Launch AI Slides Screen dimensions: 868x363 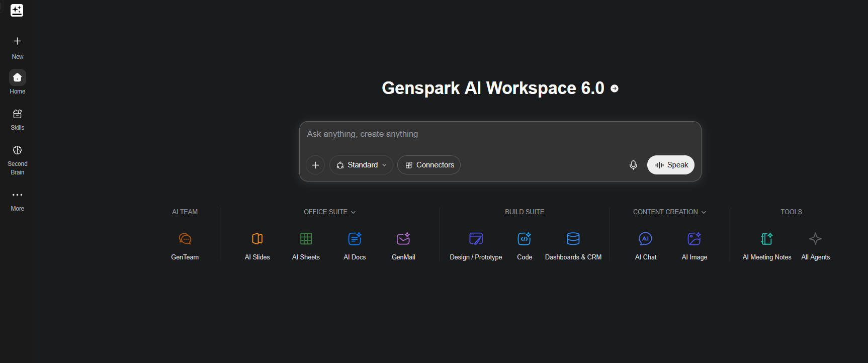pyautogui.click(x=257, y=246)
